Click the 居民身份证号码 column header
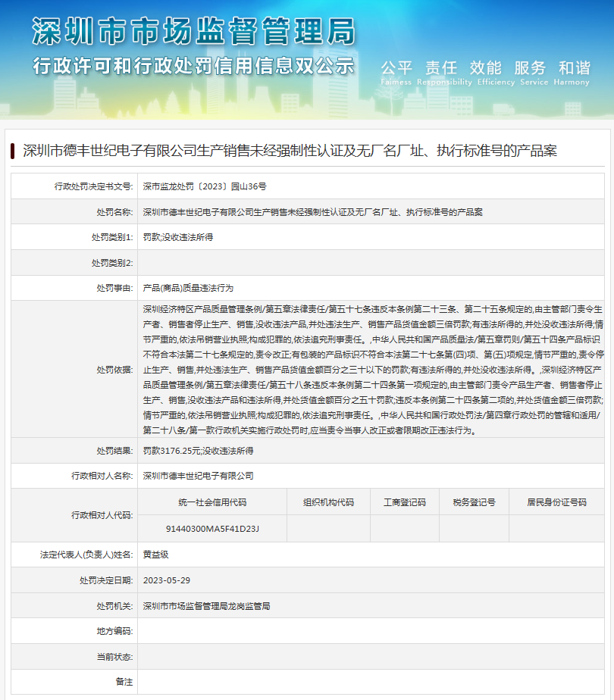This screenshot has width=614, height=700. tap(557, 503)
